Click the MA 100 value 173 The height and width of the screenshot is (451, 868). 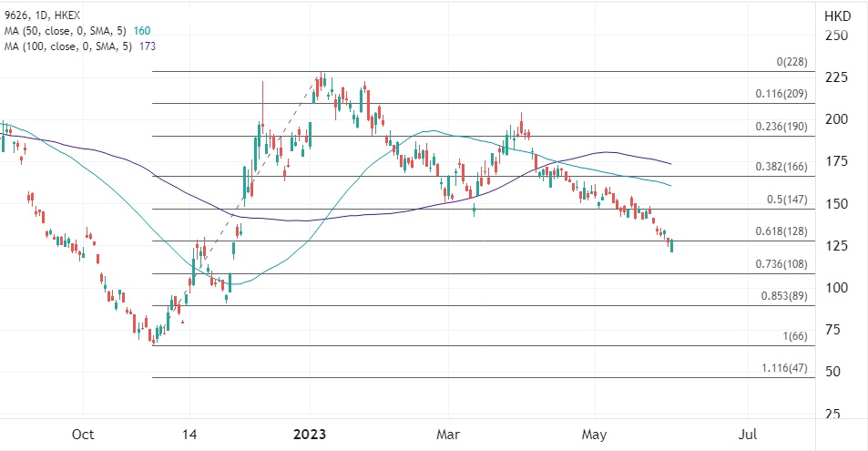[x=148, y=46]
